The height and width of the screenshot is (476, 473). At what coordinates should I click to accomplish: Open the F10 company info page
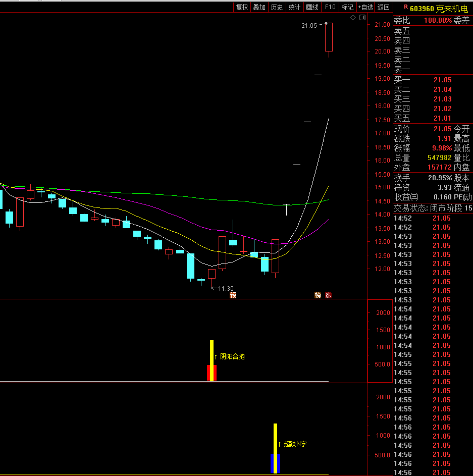pos(330,7)
